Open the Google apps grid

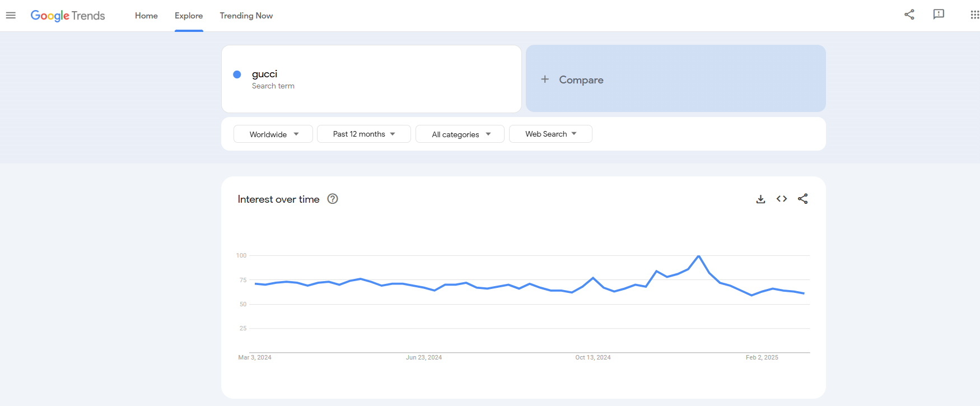tap(975, 15)
